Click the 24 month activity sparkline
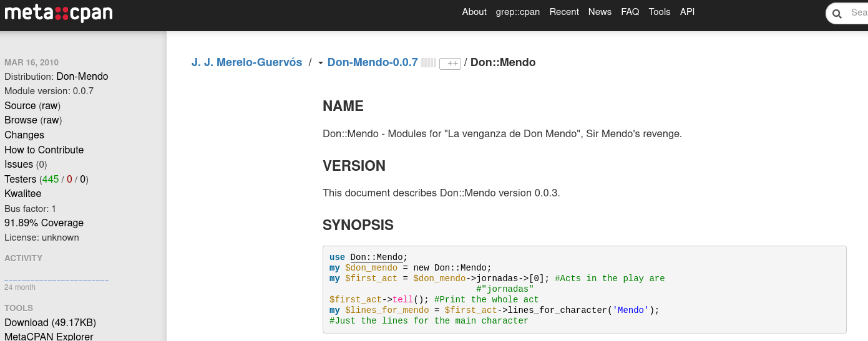The height and width of the screenshot is (341, 868). pyautogui.click(x=56, y=279)
